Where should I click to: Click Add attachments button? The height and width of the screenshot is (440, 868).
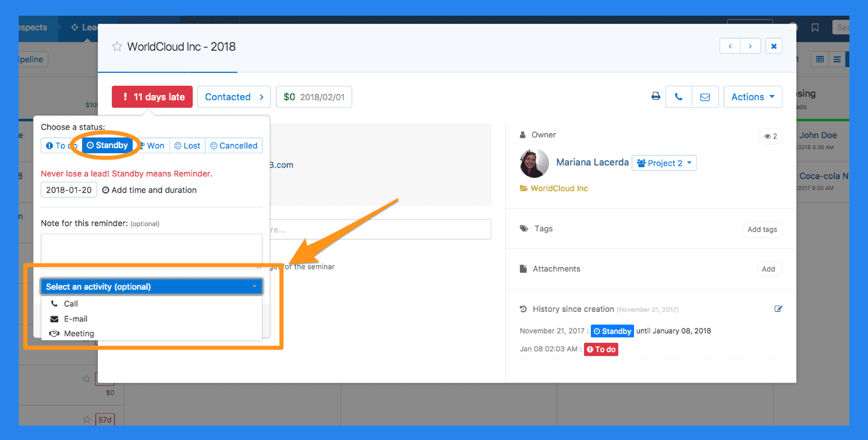tap(768, 269)
